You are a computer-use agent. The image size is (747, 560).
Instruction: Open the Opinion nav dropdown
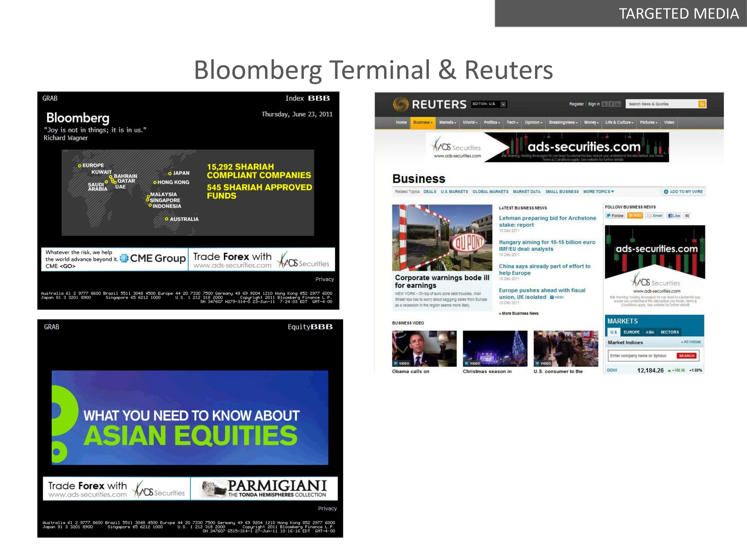(x=534, y=122)
